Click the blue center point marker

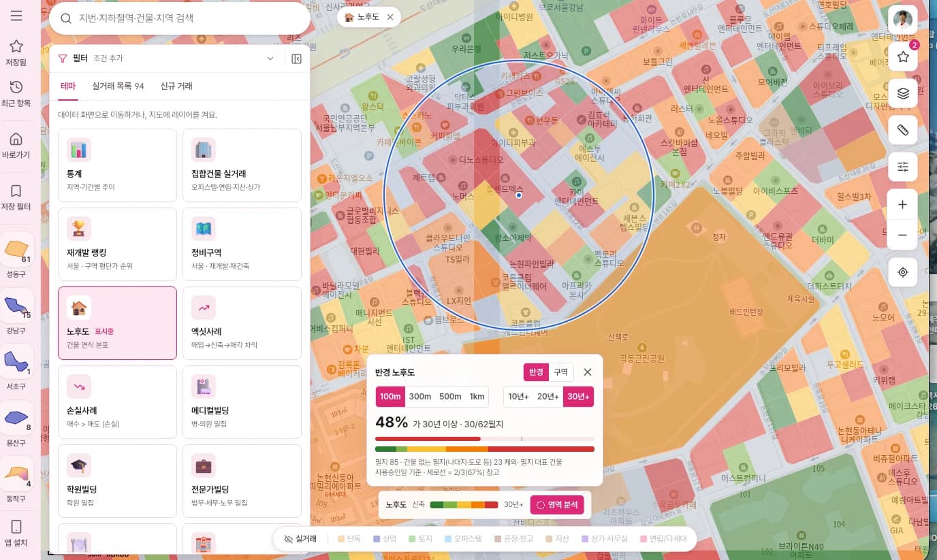tap(519, 195)
